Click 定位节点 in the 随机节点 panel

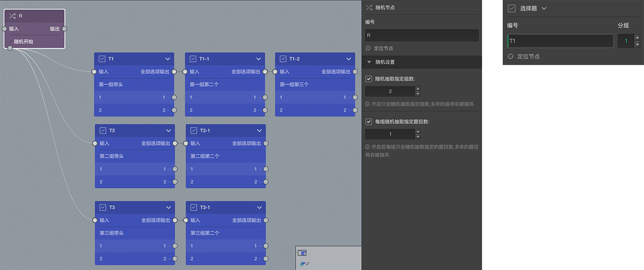[383, 48]
